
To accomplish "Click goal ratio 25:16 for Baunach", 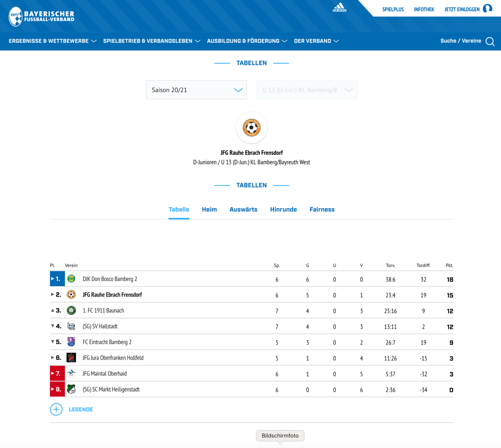I will [390, 311].
